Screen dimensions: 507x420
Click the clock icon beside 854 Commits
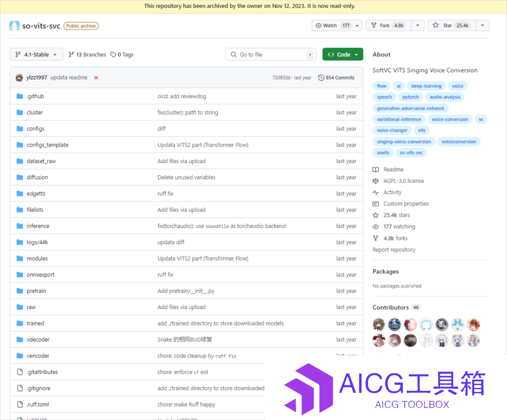321,78
